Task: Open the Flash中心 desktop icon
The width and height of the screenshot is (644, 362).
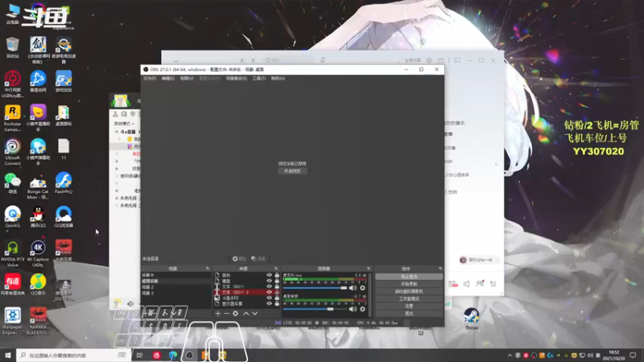Action: [x=64, y=183]
